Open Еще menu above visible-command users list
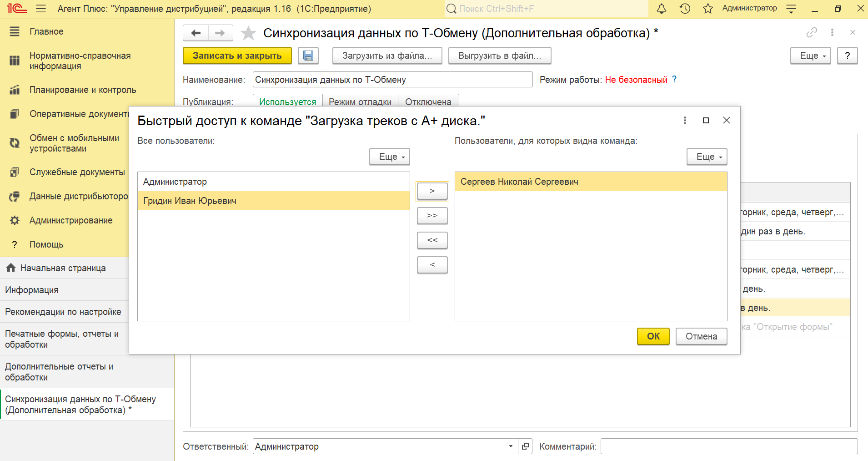This screenshot has width=868, height=461. [x=707, y=157]
